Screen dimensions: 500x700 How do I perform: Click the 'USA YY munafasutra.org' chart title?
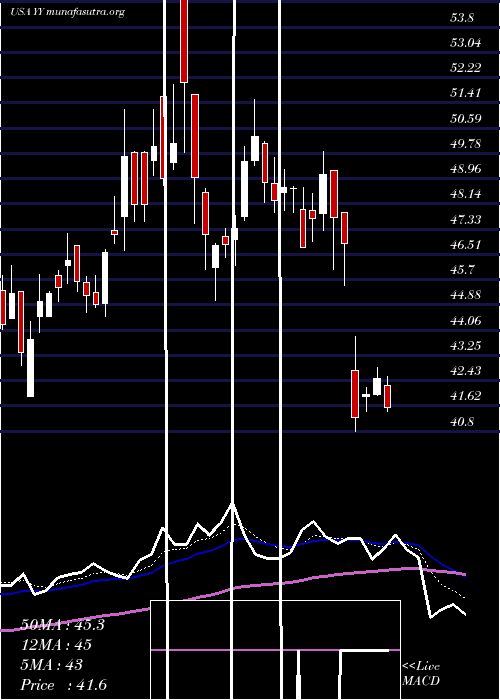point(67,12)
